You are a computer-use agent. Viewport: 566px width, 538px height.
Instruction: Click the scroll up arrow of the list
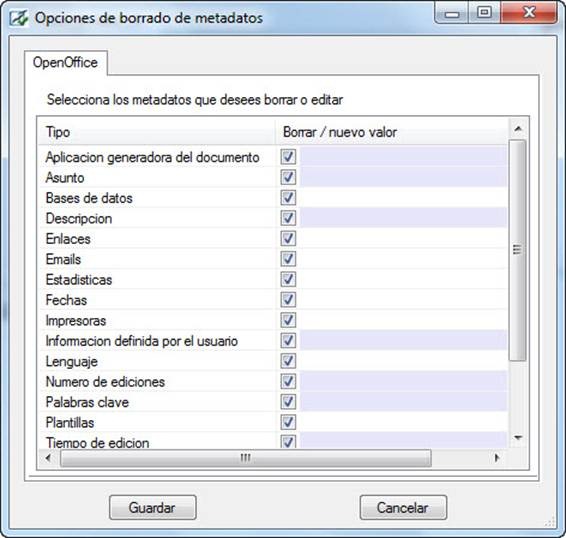point(518,129)
